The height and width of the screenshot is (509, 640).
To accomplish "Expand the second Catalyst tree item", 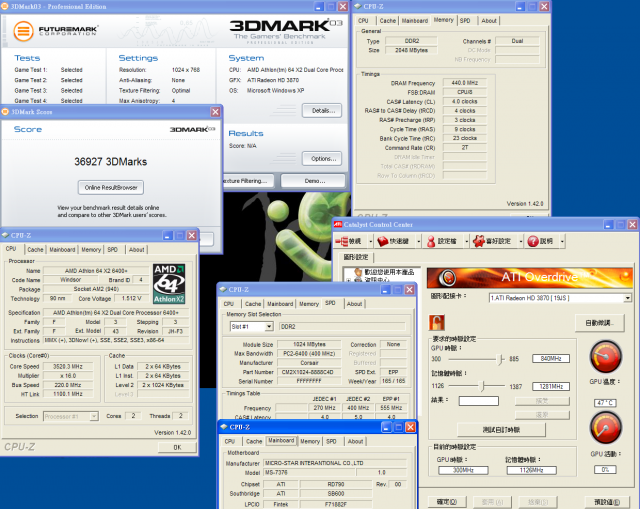I will coord(349,280).
